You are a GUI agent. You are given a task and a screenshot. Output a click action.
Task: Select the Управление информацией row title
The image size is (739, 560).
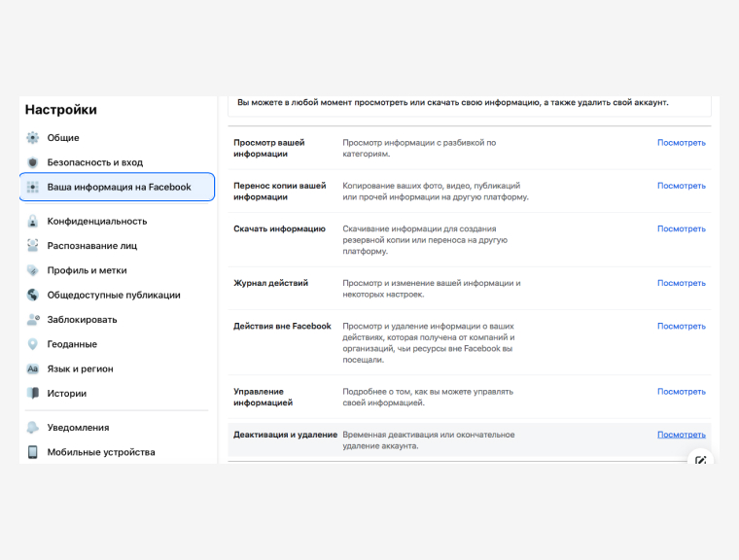pos(263,397)
